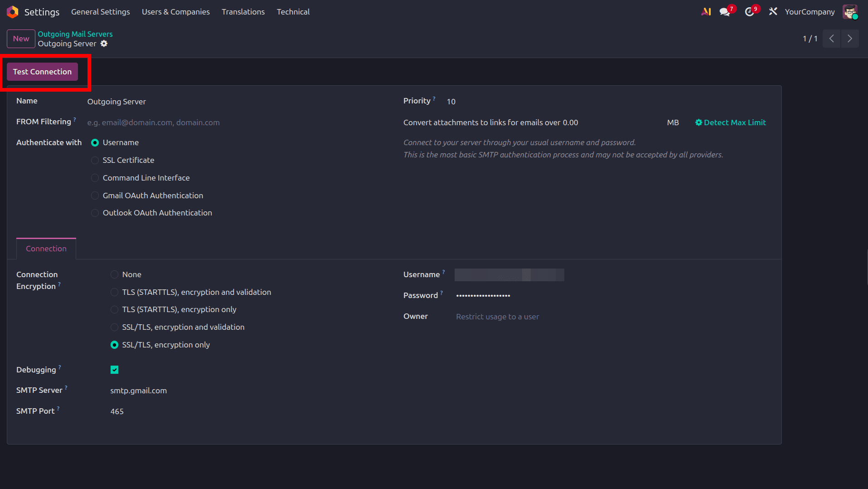Open the gear actions menu beside Outgoing Server
Viewport: 868px width, 489px height.
(104, 44)
